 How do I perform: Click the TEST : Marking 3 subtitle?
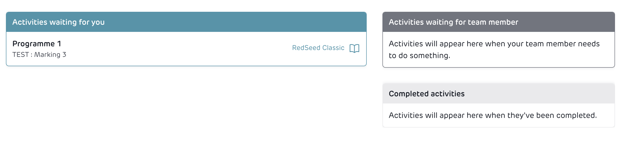[39, 55]
